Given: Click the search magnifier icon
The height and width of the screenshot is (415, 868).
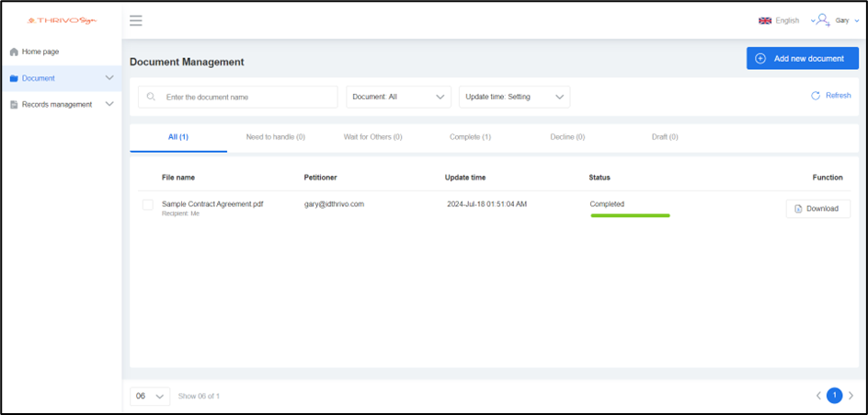Looking at the screenshot, I should coord(152,97).
